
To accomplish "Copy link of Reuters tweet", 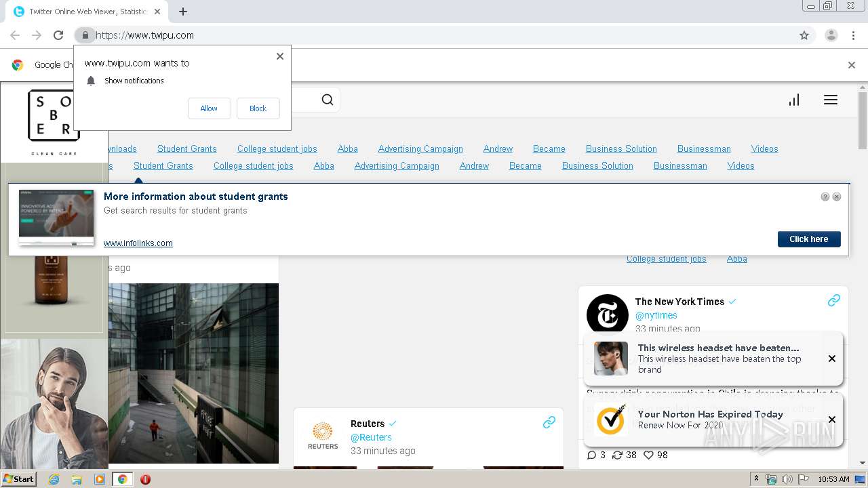I will click(x=549, y=422).
